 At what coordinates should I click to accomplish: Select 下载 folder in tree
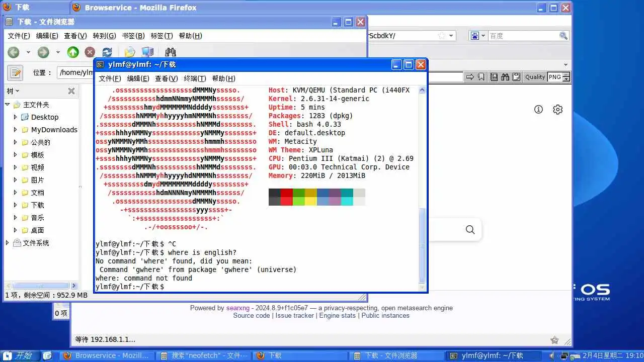[x=37, y=205]
